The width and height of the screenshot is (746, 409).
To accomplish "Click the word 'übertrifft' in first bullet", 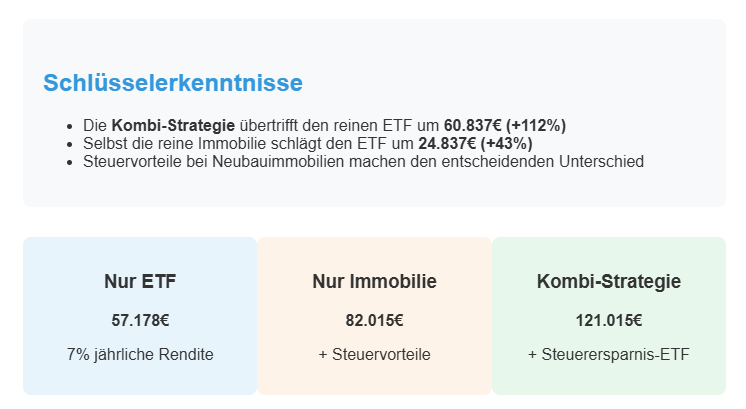I will [268, 126].
